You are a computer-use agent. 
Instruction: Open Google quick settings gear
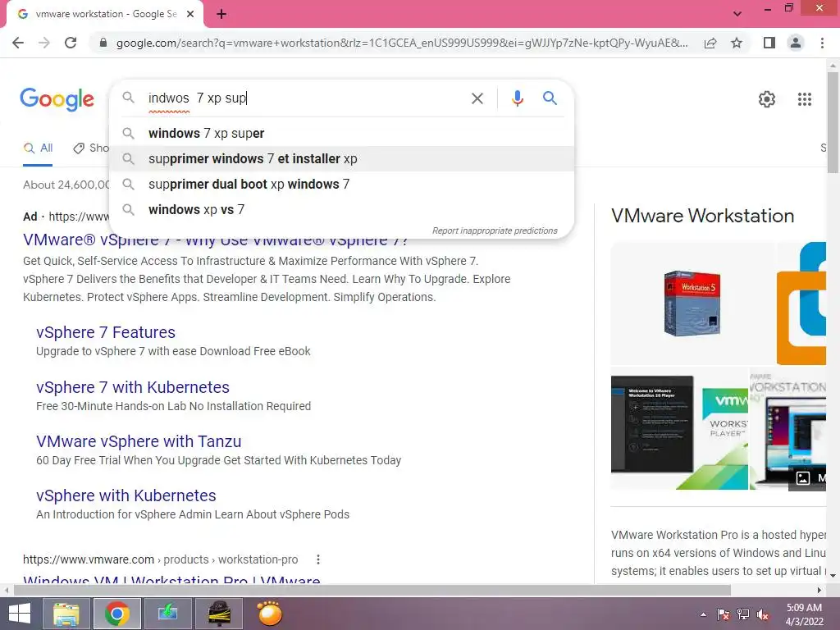coord(767,99)
